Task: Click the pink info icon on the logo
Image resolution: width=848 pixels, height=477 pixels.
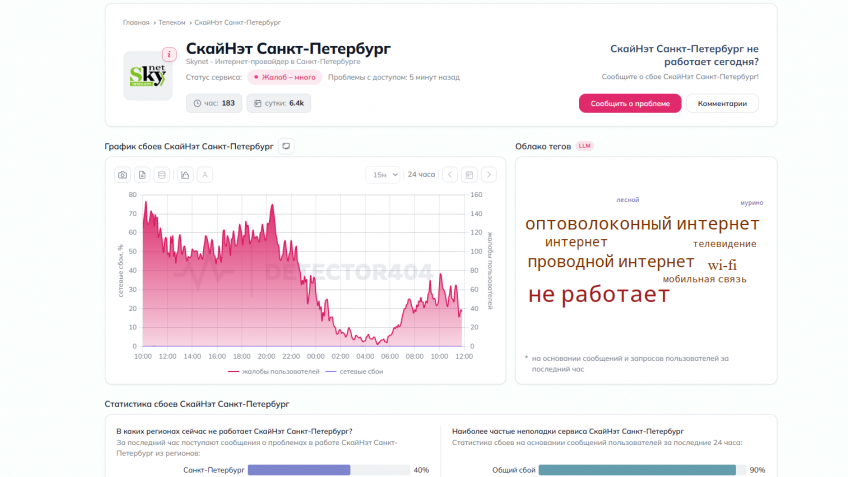Action: pos(169,54)
